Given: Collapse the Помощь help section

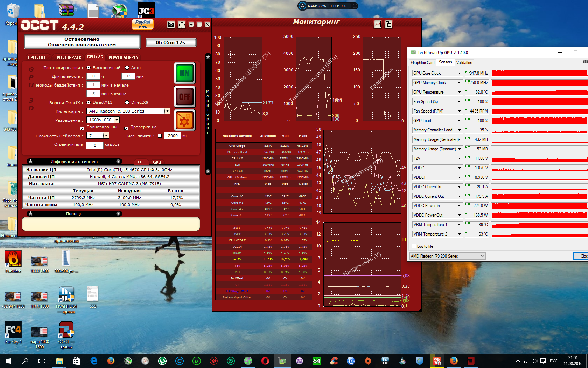Looking at the screenshot, I should tap(118, 214).
